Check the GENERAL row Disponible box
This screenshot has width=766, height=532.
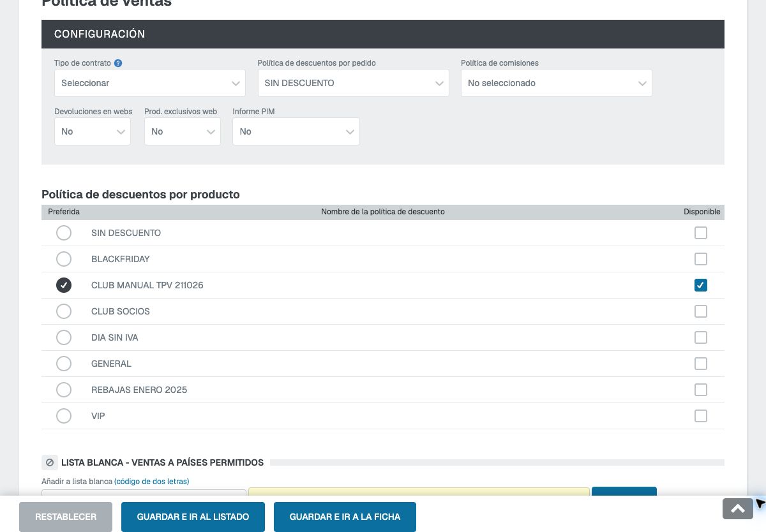point(701,364)
